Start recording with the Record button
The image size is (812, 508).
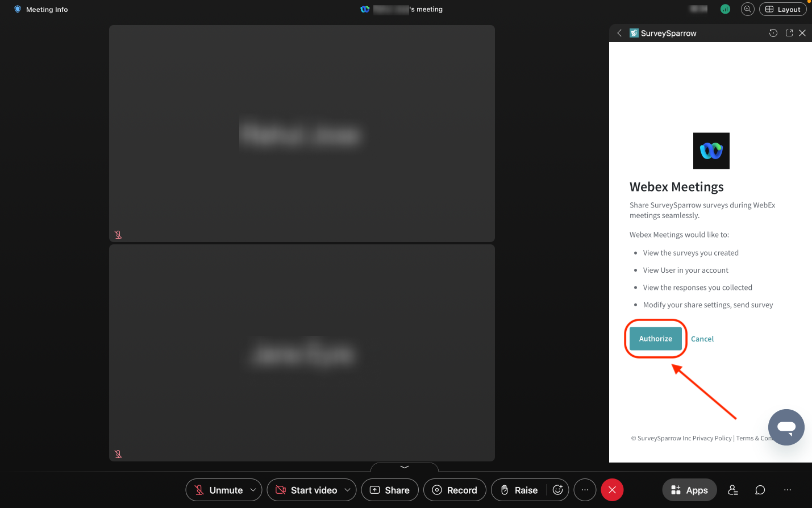pos(455,490)
